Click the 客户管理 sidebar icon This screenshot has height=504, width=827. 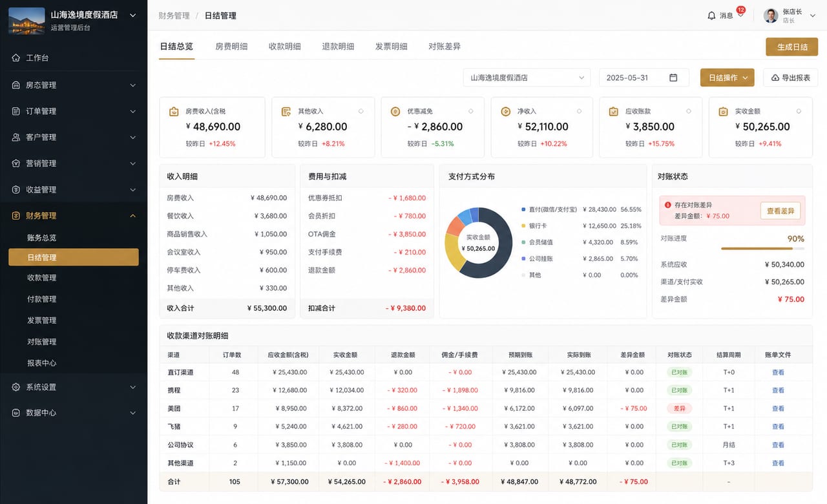pos(16,138)
